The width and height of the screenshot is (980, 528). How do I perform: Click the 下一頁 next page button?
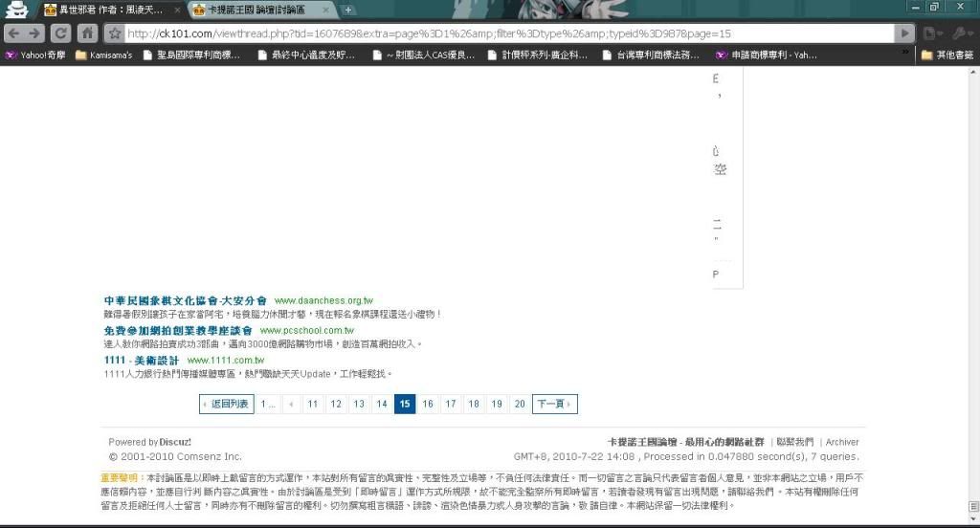[x=554, y=404]
